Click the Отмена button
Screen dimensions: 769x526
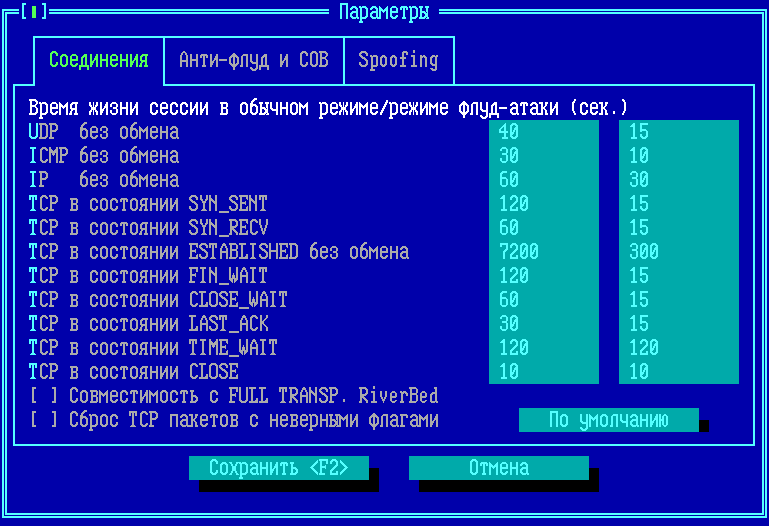coord(498,468)
